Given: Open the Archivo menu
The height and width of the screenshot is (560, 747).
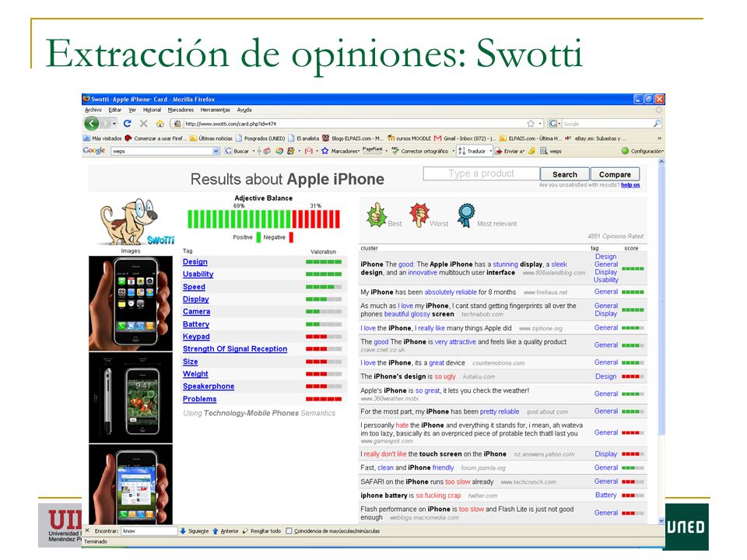Looking at the screenshot, I should pos(93,110).
